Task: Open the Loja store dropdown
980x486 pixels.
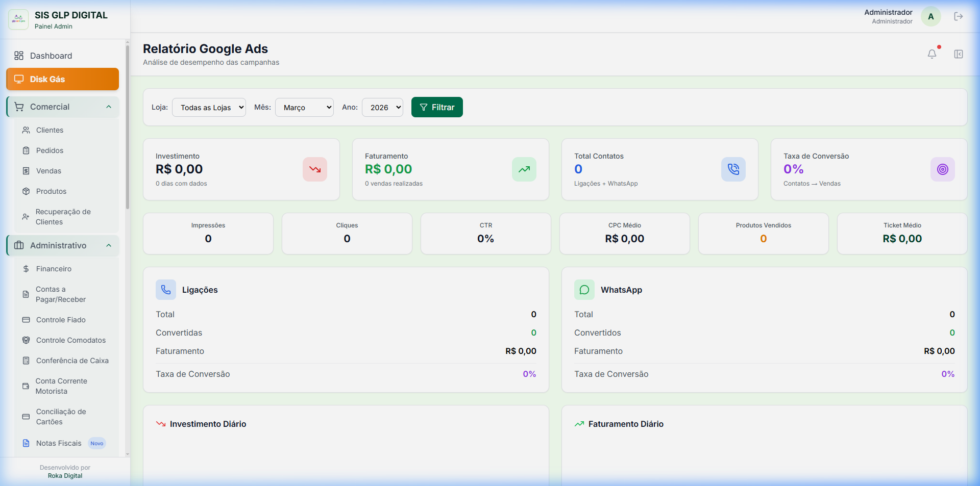Action: [209, 108]
